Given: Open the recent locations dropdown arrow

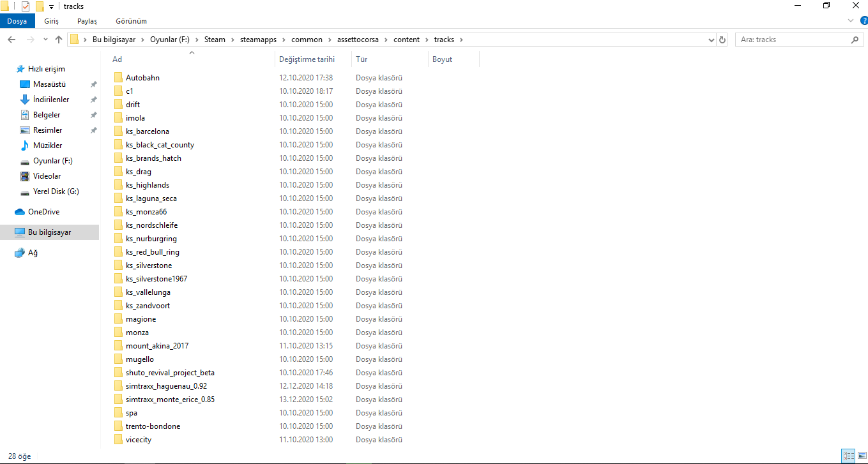Looking at the screenshot, I should point(45,40).
